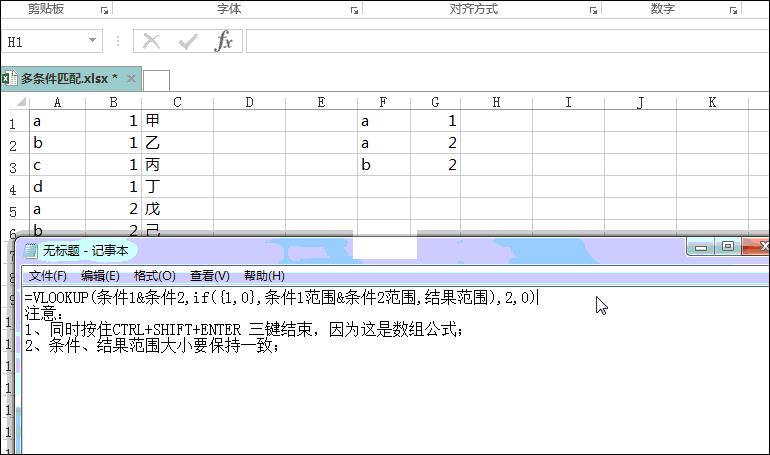Open the Font group dialog launcher
Viewport: 770px width, 455px height.
pos(354,10)
